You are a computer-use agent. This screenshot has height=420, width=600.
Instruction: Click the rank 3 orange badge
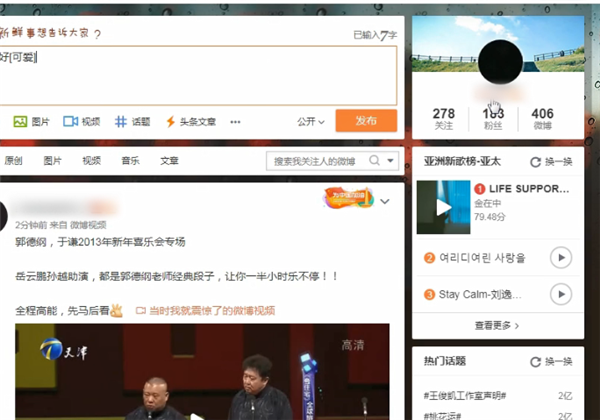429,295
